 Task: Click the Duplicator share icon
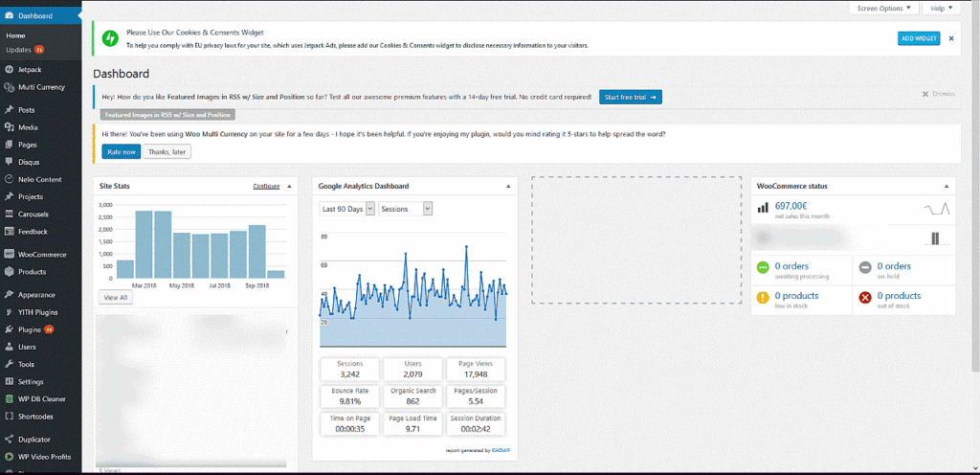(x=9, y=440)
